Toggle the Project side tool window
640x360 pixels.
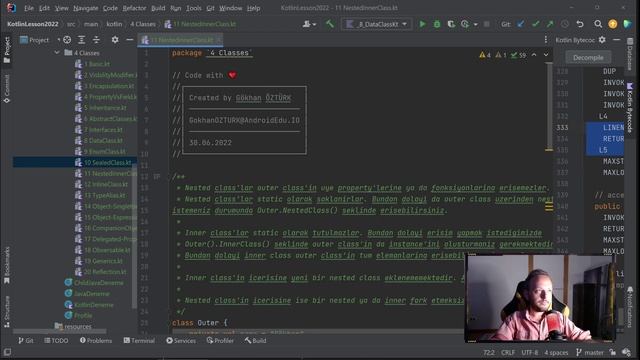pos(7,50)
